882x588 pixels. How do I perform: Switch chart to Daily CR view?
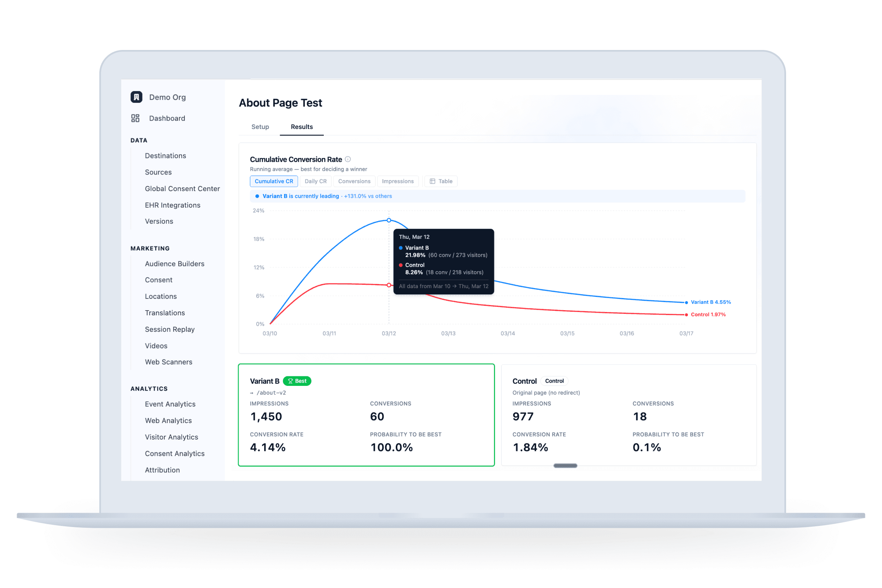click(x=315, y=182)
